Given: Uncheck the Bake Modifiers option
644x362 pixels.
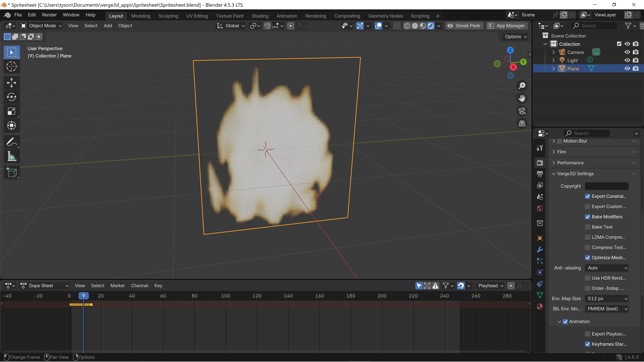Looking at the screenshot, I should click(x=587, y=217).
